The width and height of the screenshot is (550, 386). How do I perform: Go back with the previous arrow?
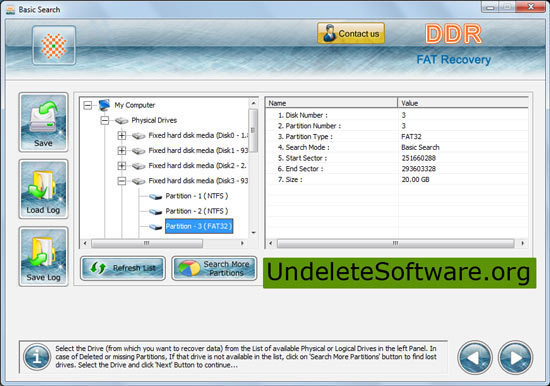point(475,358)
